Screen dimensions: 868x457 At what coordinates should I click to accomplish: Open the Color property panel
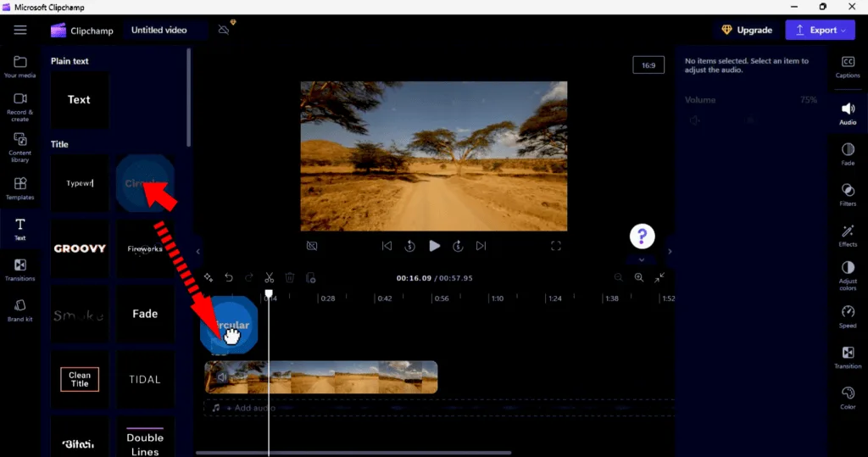[x=848, y=398]
